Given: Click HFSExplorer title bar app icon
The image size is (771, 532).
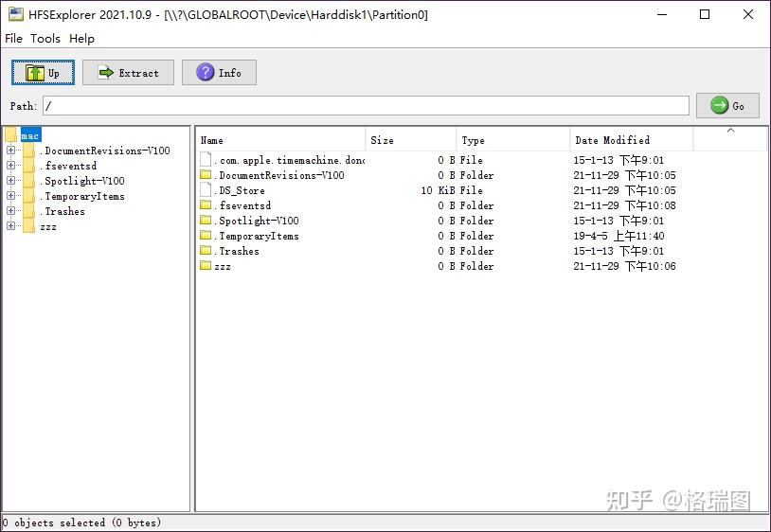Looking at the screenshot, I should tap(16, 14).
